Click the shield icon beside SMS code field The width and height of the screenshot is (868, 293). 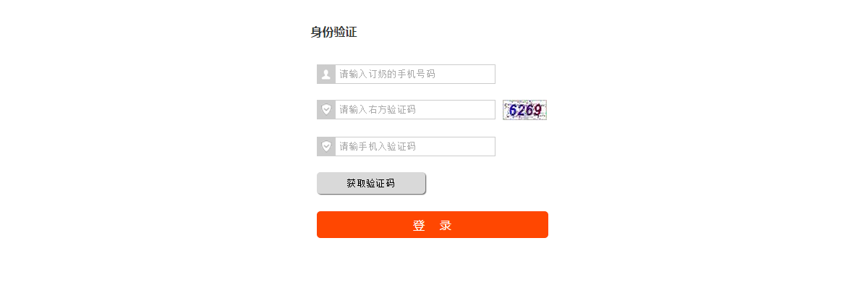click(x=326, y=146)
